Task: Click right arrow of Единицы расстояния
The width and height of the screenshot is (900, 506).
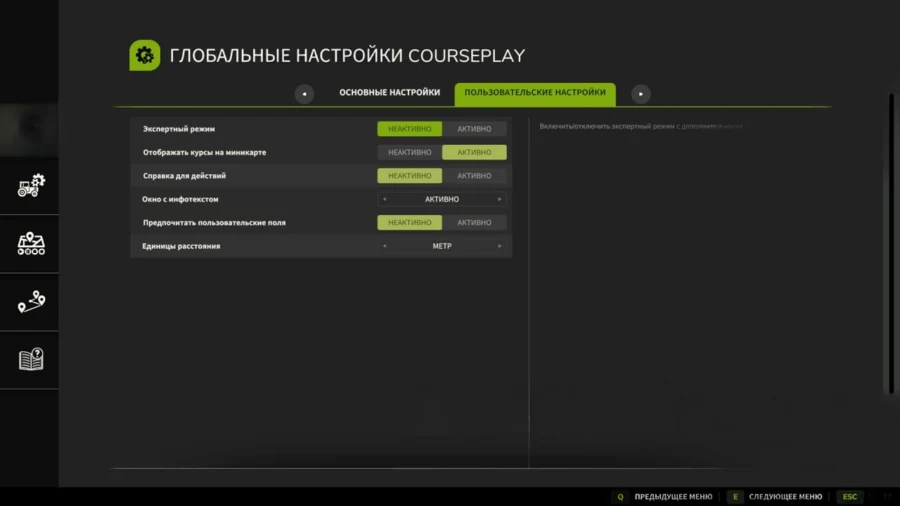Action: pyautogui.click(x=500, y=246)
